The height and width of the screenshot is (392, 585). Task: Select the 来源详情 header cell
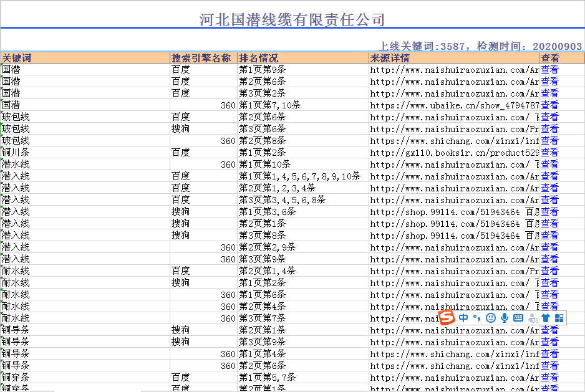pos(453,58)
